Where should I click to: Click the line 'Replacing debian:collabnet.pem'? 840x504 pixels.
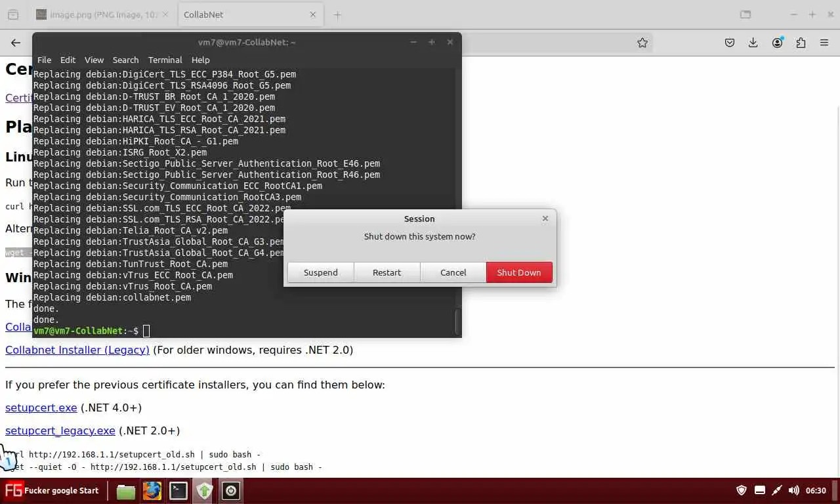[x=112, y=297]
